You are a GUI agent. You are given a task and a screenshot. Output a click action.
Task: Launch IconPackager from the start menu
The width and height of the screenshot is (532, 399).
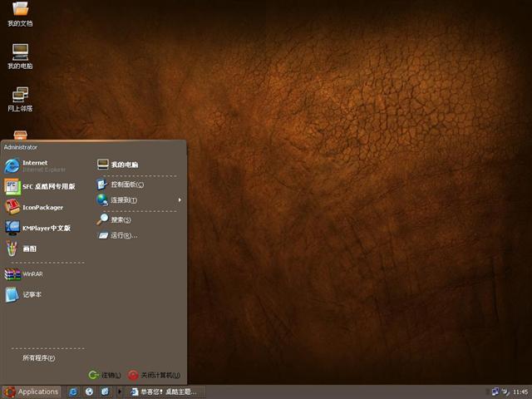point(34,207)
